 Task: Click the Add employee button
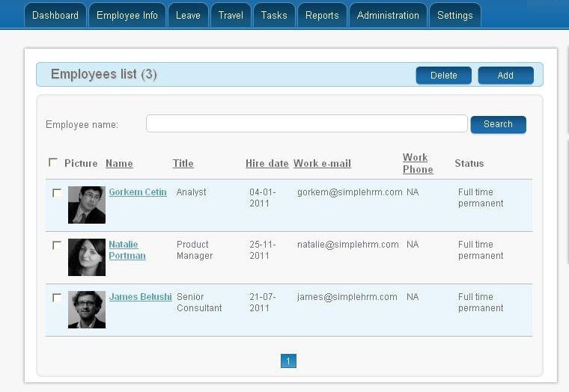pos(505,76)
